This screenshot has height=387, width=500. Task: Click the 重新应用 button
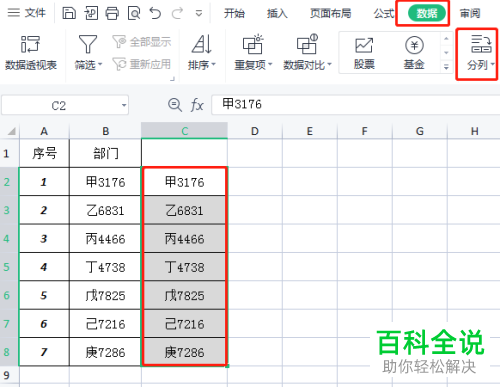pos(142,64)
